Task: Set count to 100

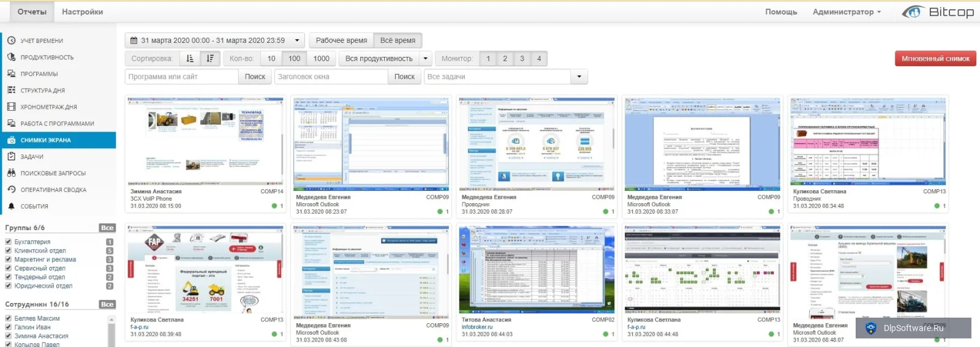Action: [295, 59]
